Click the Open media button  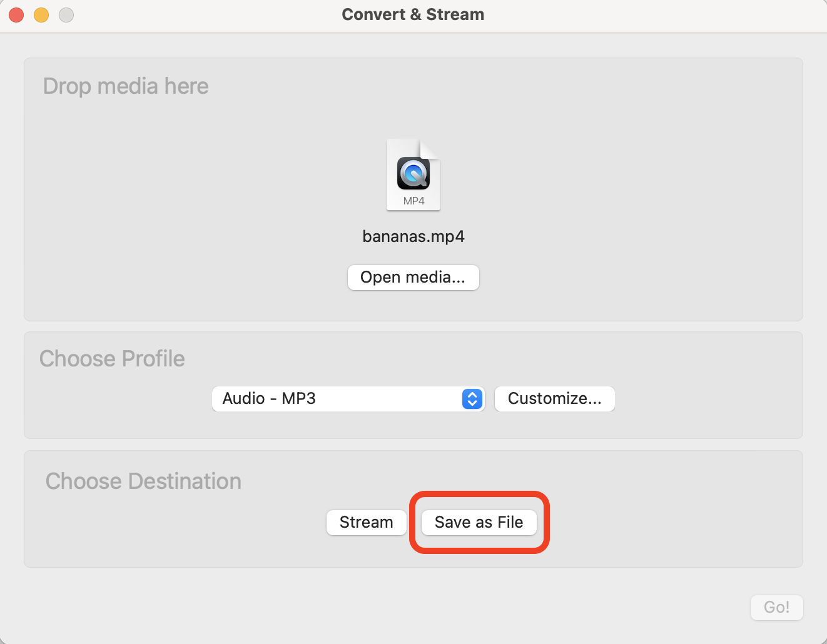pos(413,277)
